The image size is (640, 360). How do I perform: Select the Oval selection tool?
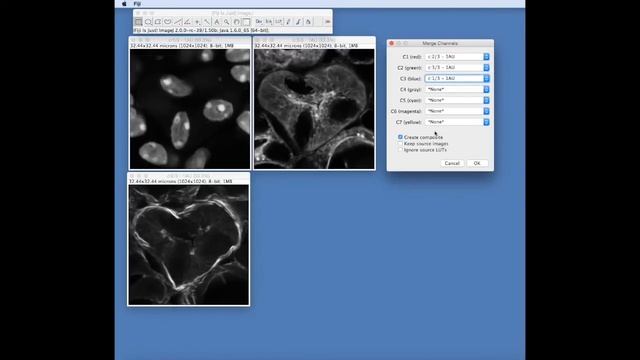click(148, 22)
